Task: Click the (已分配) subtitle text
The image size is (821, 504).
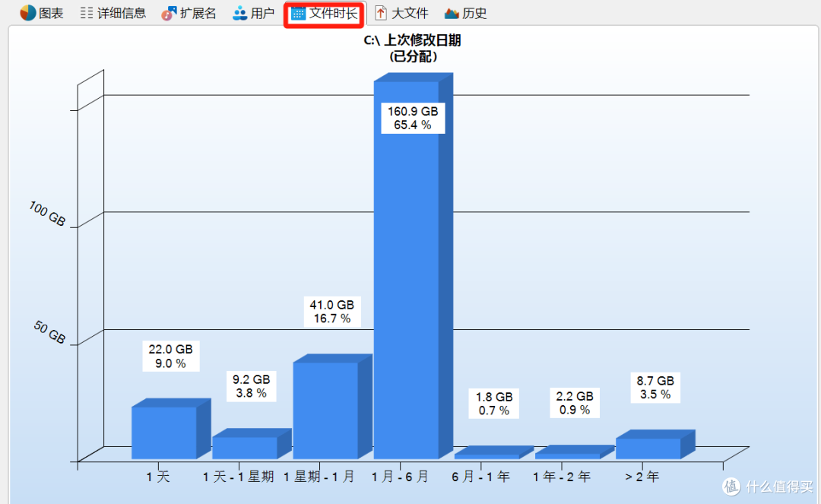Action: (413, 56)
